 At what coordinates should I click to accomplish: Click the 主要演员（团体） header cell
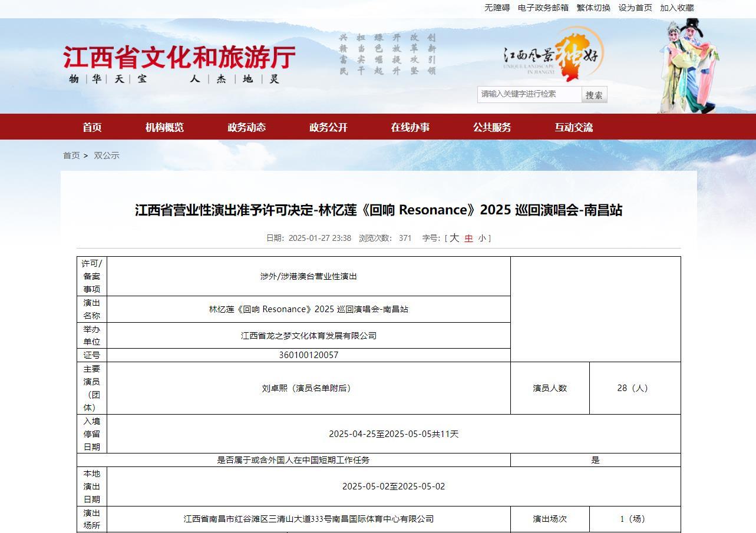(x=91, y=388)
